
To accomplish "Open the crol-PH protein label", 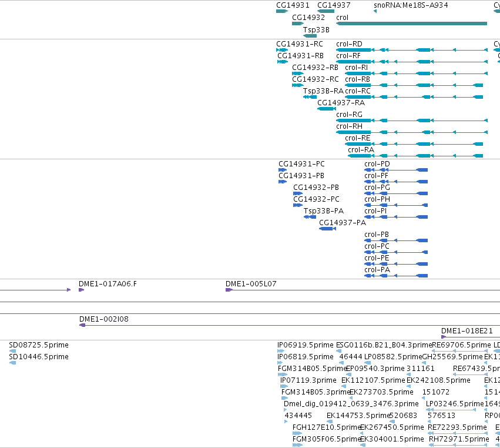I will 377,199.
